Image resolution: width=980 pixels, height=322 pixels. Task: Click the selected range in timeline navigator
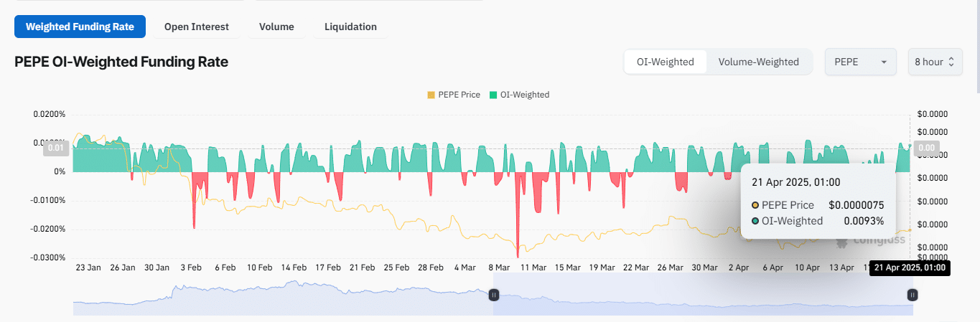coord(702,303)
